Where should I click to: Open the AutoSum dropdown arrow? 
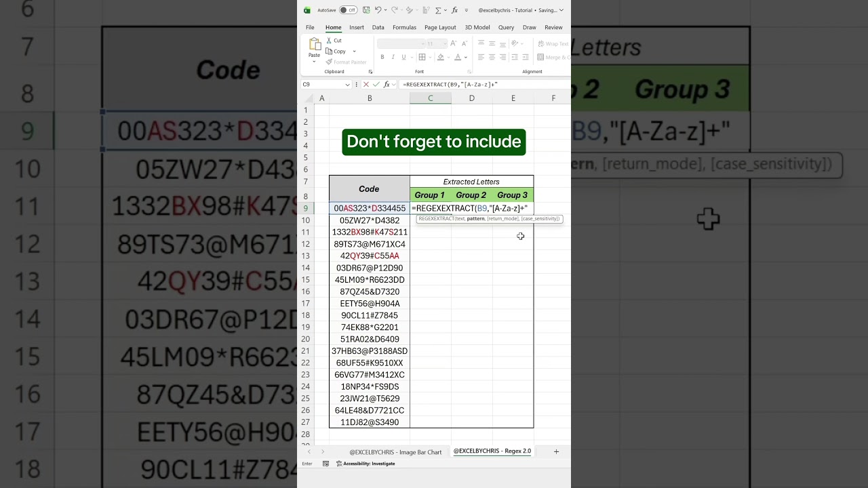pos(446,10)
